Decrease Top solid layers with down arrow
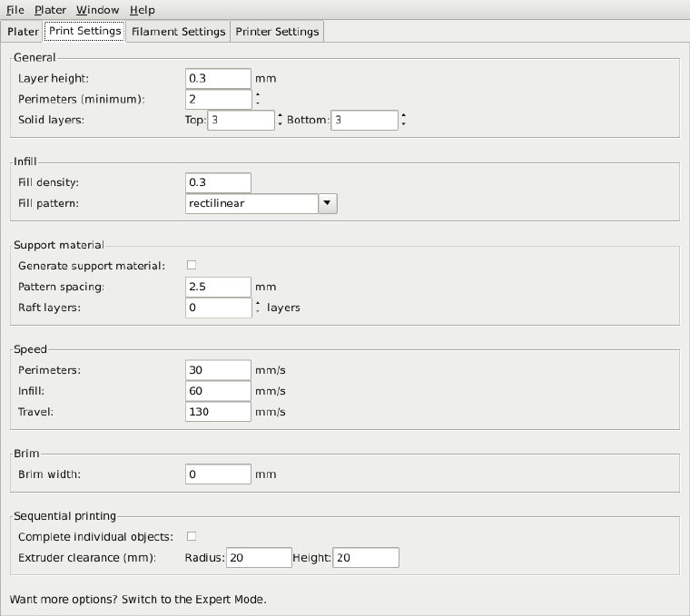 (x=280, y=124)
